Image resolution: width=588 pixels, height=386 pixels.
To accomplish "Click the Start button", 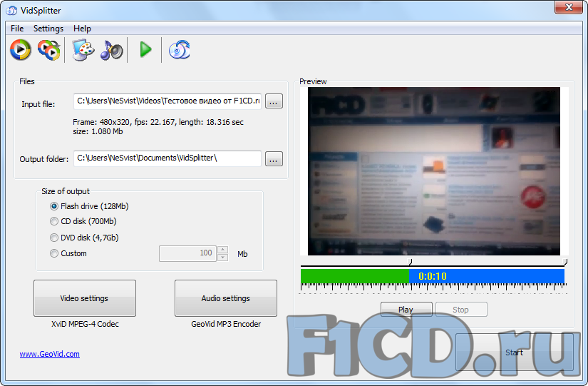I will (x=515, y=352).
